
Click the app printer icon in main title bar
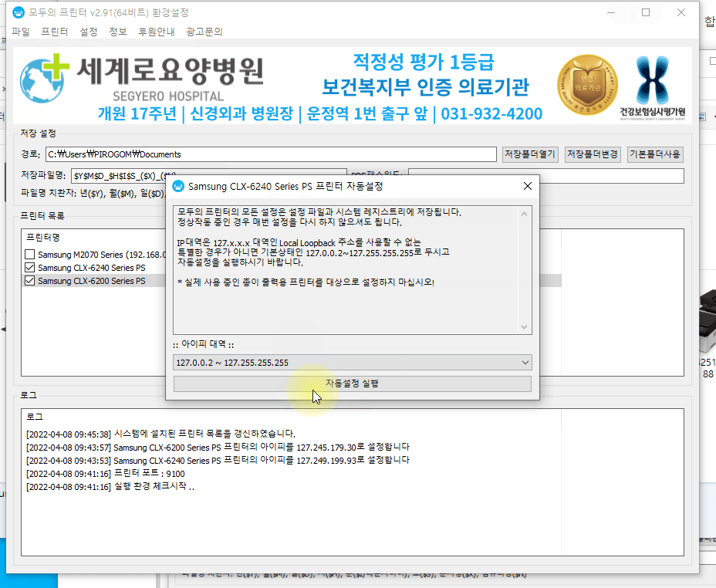(x=19, y=12)
